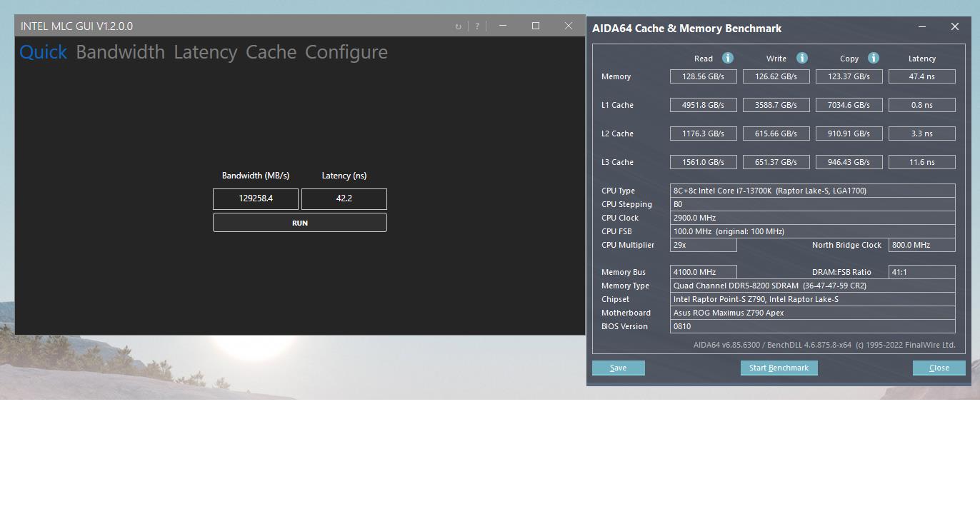The height and width of the screenshot is (514, 980).
Task: Click the AIDA64 version footer text
Action: pyautogui.click(x=824, y=346)
